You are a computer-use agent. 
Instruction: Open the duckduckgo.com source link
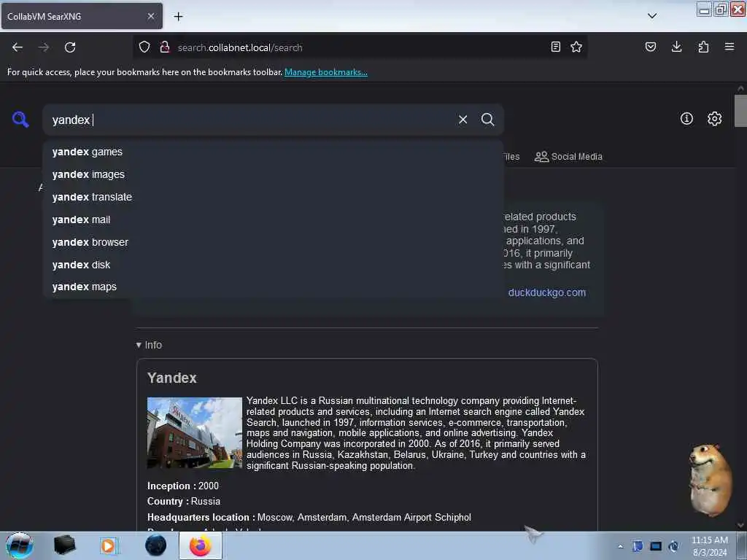click(x=547, y=292)
